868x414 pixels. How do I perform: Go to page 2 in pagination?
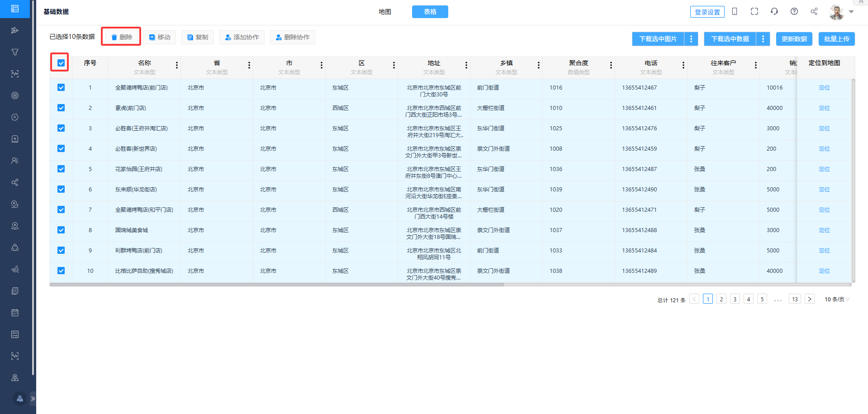point(721,299)
